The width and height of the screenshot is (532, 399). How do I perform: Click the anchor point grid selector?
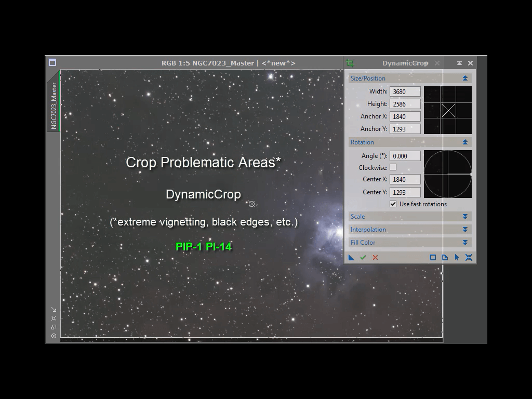448,110
